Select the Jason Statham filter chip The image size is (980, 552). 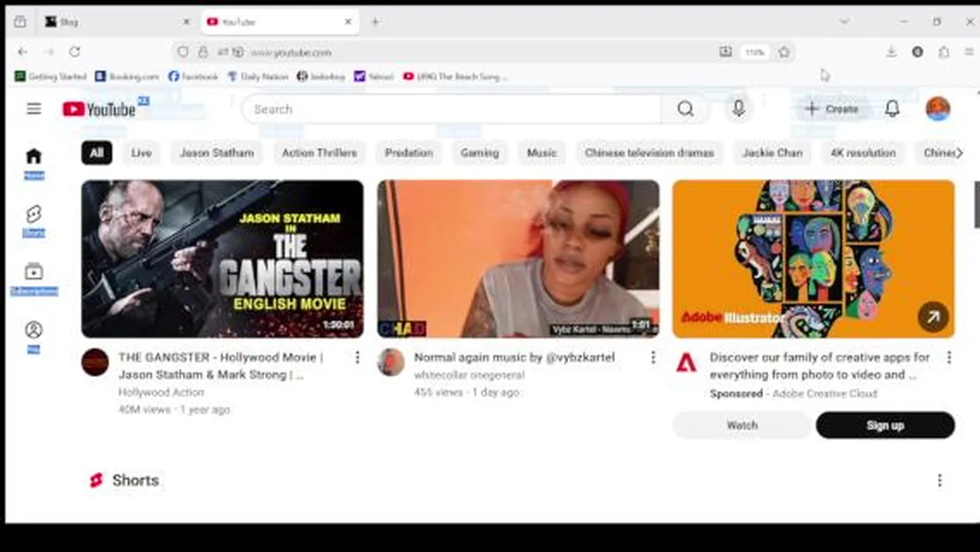216,153
